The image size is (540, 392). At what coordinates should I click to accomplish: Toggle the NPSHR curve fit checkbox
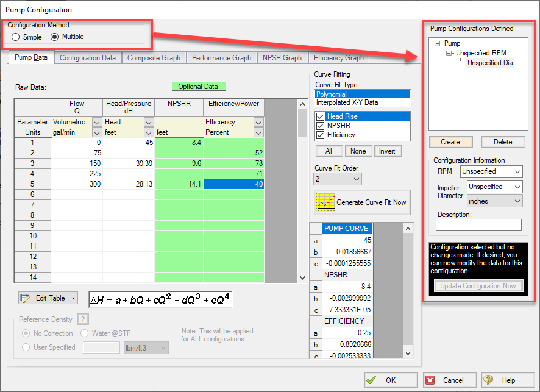[x=321, y=126]
